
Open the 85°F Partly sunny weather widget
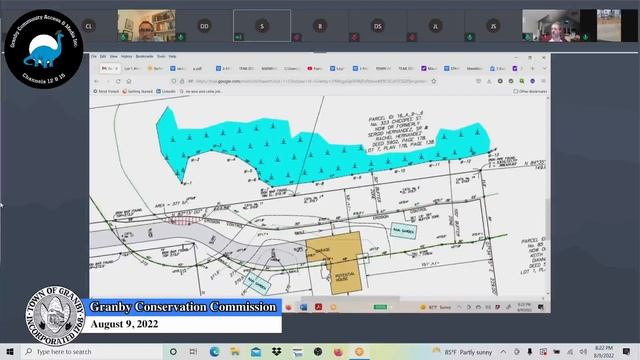(x=462, y=352)
